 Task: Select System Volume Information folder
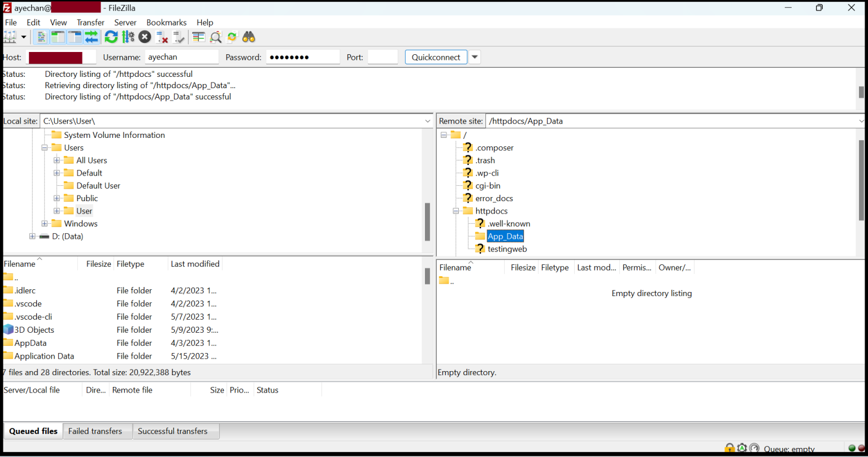(x=114, y=135)
